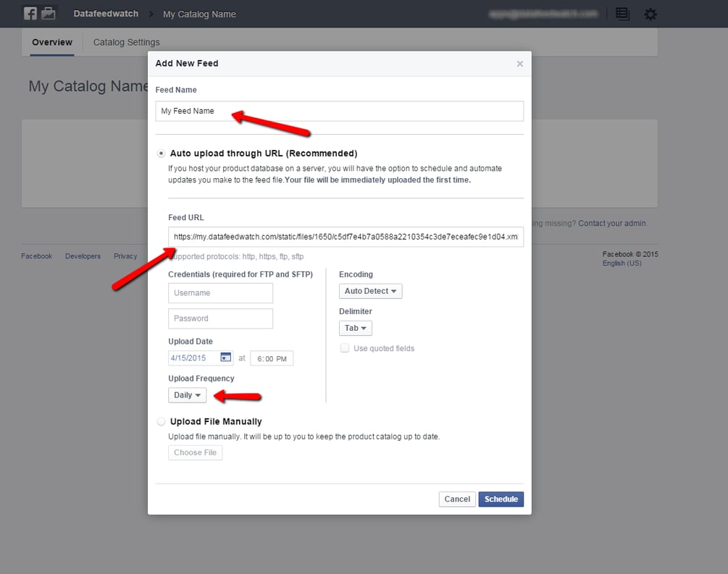Image resolution: width=728 pixels, height=574 pixels.
Task: Open the Delimiter dropdown showing Tab
Action: coord(355,328)
